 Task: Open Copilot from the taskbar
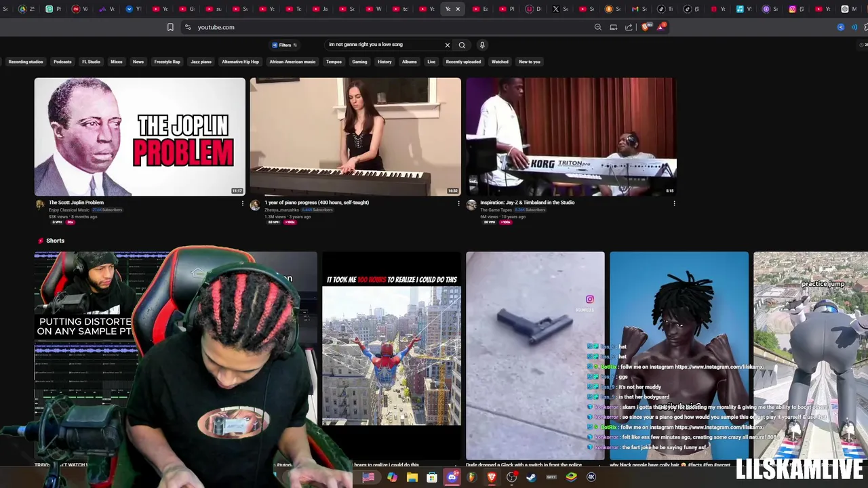coord(393,477)
